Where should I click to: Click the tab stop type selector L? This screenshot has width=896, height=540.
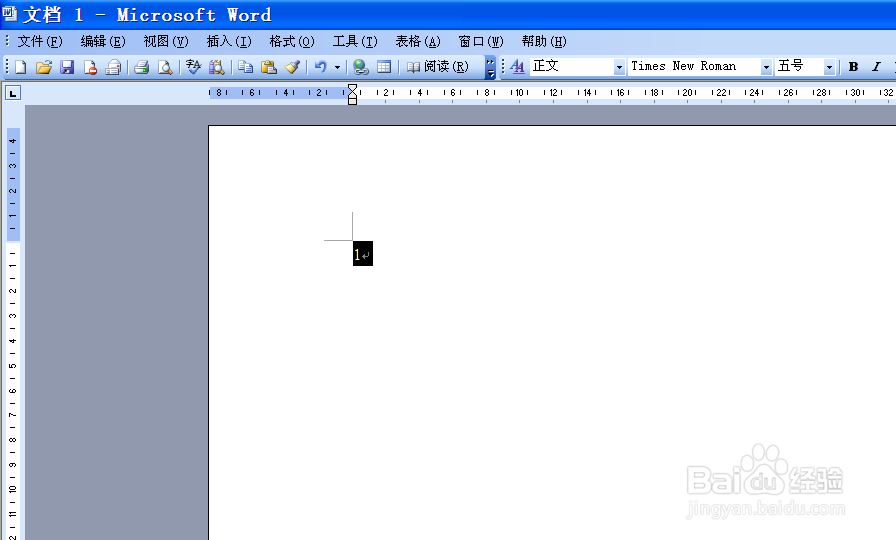coord(13,93)
